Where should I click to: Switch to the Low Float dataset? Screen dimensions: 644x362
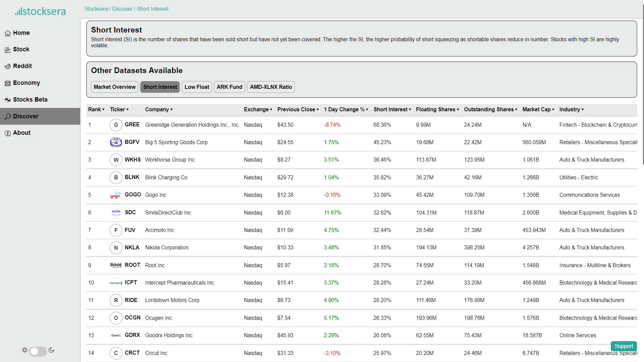(x=197, y=87)
